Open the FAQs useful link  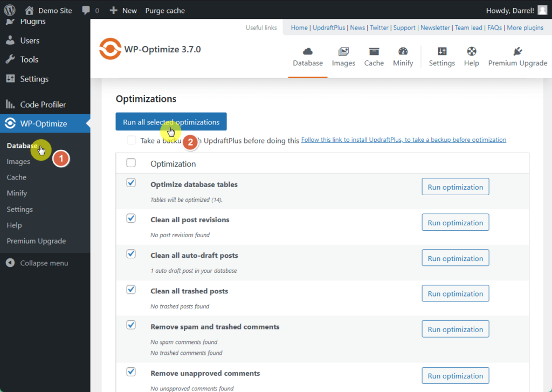pos(495,27)
